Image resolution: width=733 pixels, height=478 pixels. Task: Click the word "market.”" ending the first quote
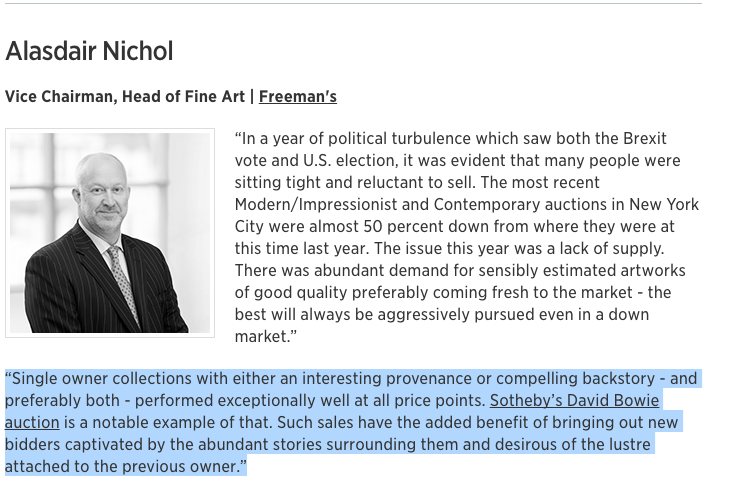coord(266,336)
